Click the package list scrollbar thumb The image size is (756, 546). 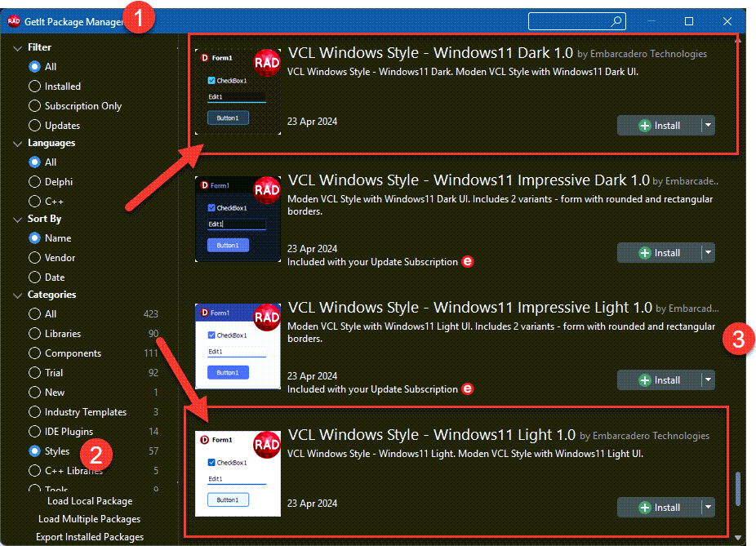(738, 489)
